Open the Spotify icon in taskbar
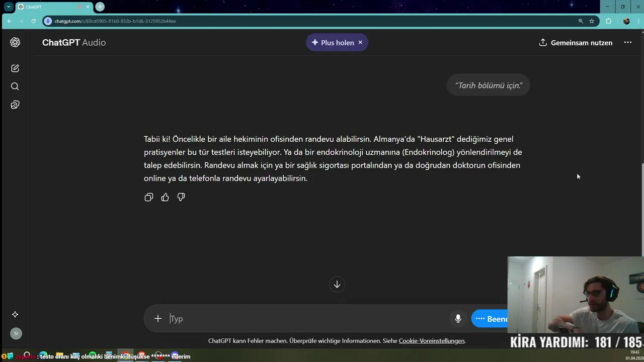 (92, 356)
